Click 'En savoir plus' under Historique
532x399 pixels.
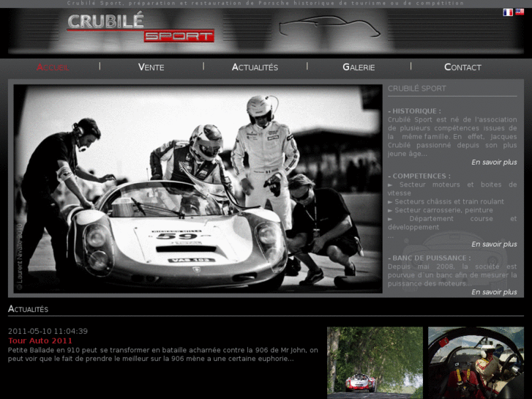[x=494, y=163]
